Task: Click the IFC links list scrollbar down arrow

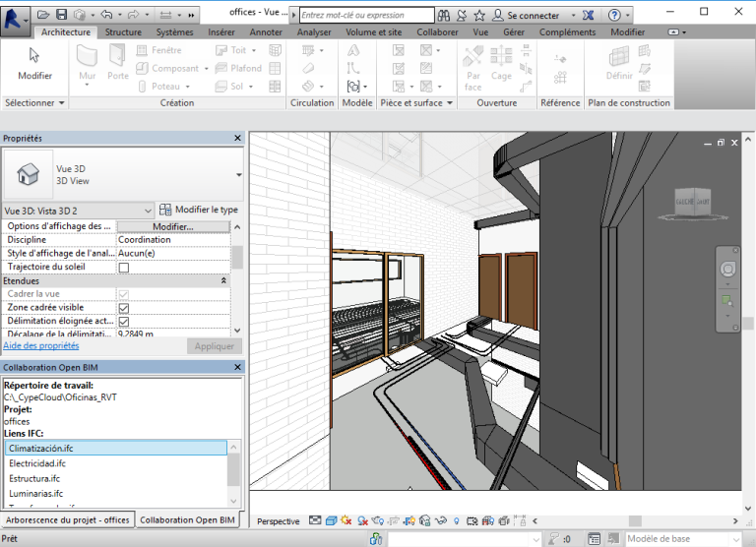Action: click(234, 501)
